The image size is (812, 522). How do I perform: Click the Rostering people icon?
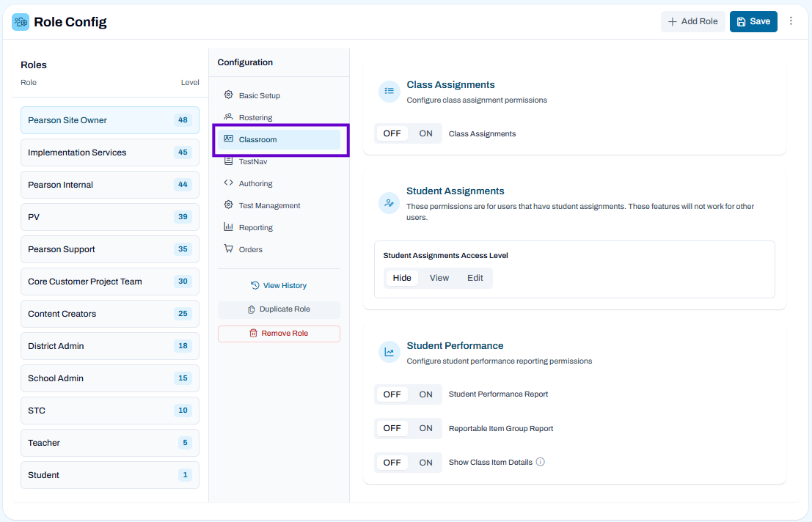pyautogui.click(x=228, y=117)
